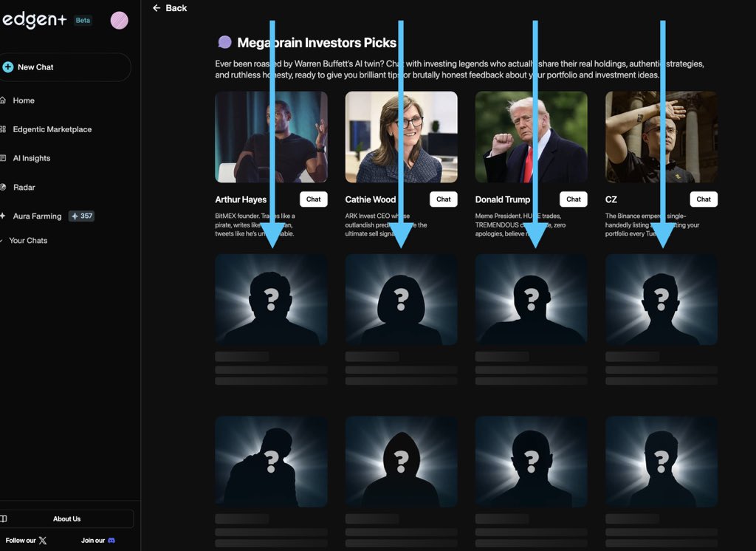Click Follow our X link
The width and height of the screenshot is (756, 551).
(x=26, y=541)
